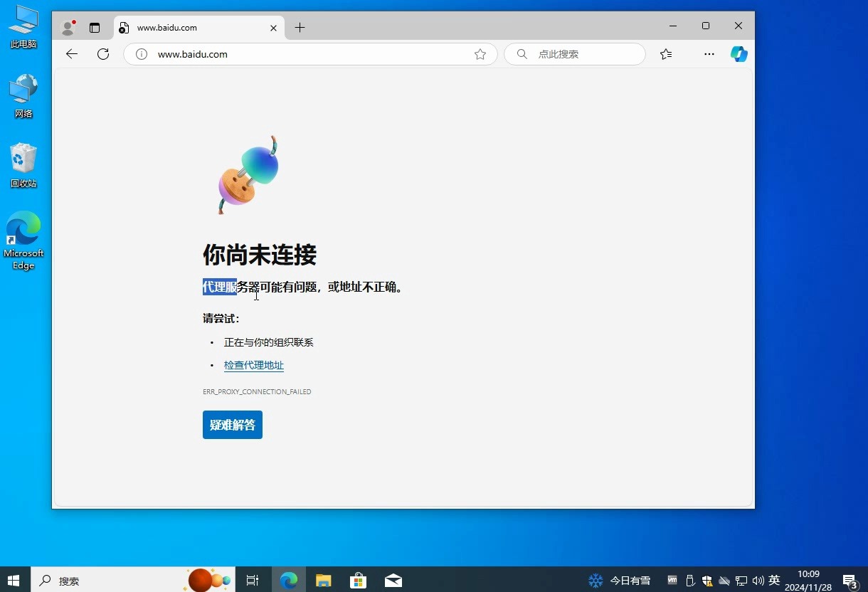This screenshot has width=868, height=592.
Task: Select 回收站 recycle bin icon
Action: pos(23,166)
